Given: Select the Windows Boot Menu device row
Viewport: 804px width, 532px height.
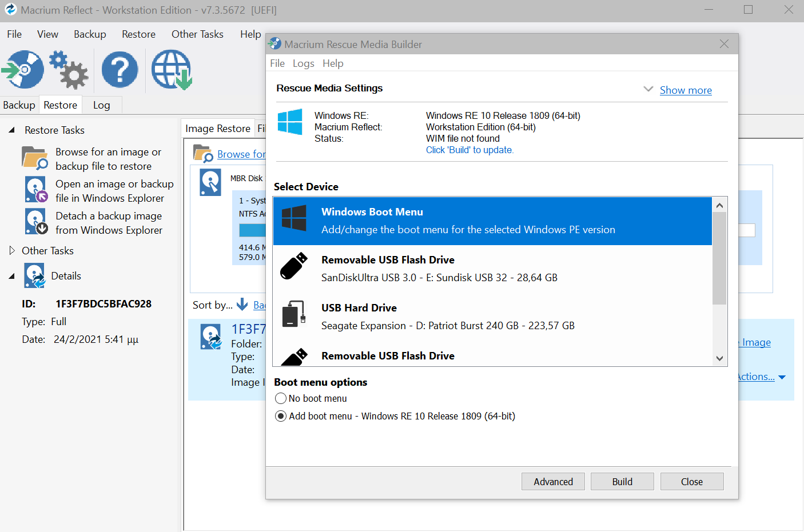Looking at the screenshot, I should pyautogui.click(x=492, y=221).
